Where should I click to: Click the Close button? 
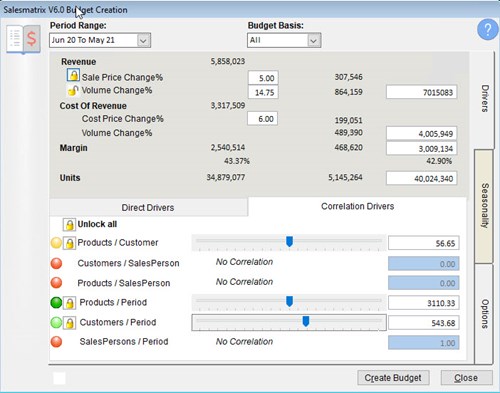click(466, 378)
